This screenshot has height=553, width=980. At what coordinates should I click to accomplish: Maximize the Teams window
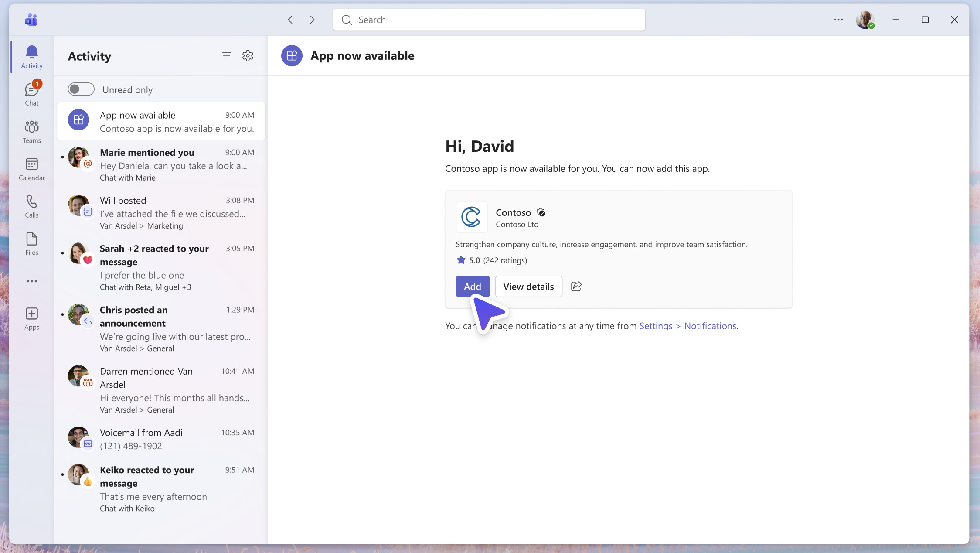pos(925,20)
